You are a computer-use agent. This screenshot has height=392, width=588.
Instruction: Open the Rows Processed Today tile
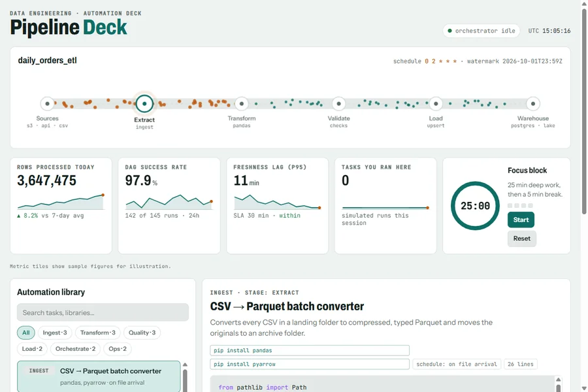61,206
